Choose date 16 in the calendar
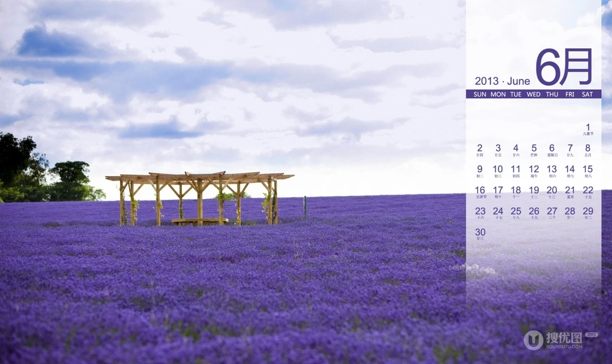612x364 pixels. 480,192
